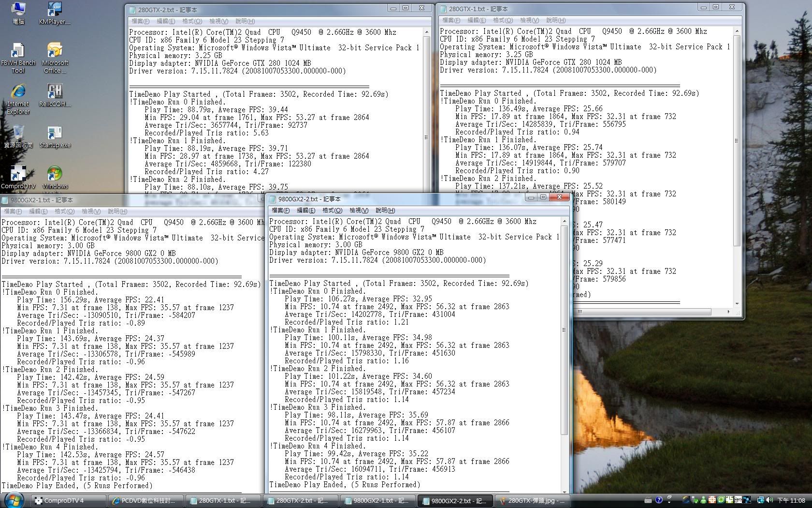This screenshot has width=812, height=508.
Task: Click the 9800GX2-2.txt taskbar button
Action: (455, 501)
